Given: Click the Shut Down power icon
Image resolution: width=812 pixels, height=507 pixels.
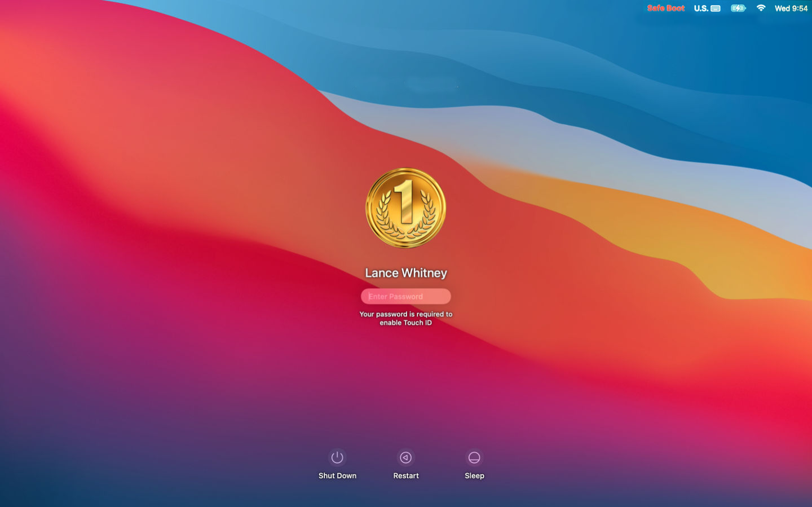Looking at the screenshot, I should pos(337,457).
